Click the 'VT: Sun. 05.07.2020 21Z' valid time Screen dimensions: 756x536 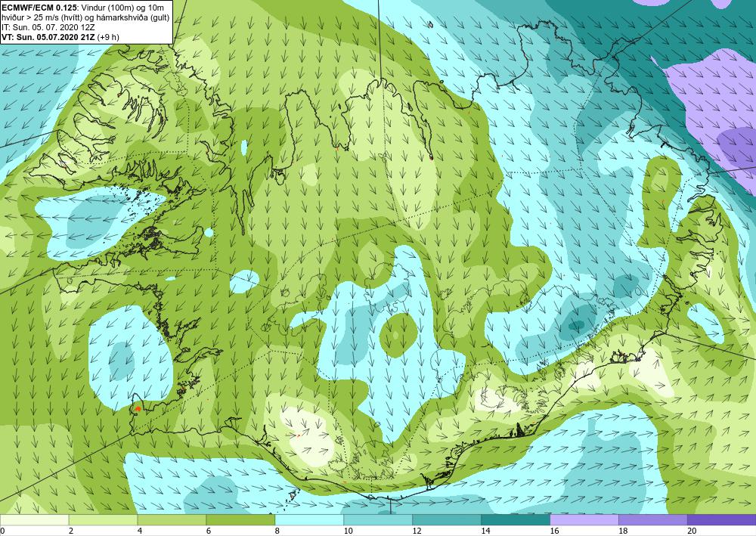tap(48, 36)
